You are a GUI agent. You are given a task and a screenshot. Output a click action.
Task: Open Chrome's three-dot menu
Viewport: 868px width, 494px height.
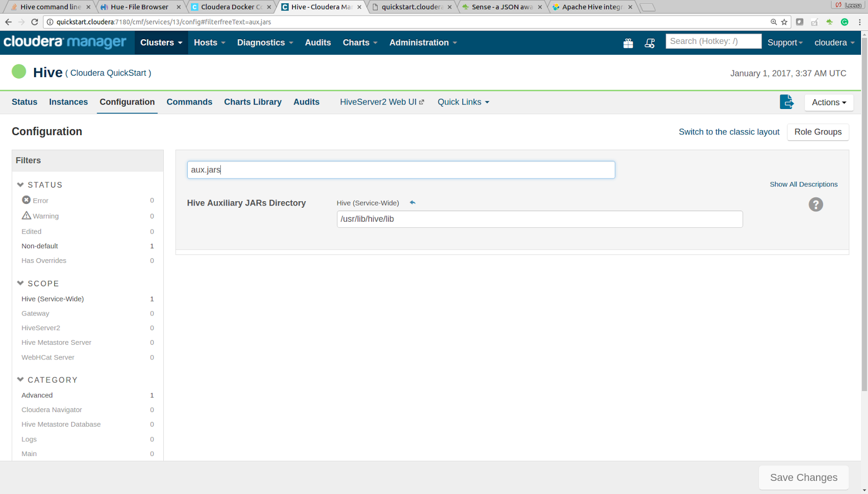tap(860, 22)
